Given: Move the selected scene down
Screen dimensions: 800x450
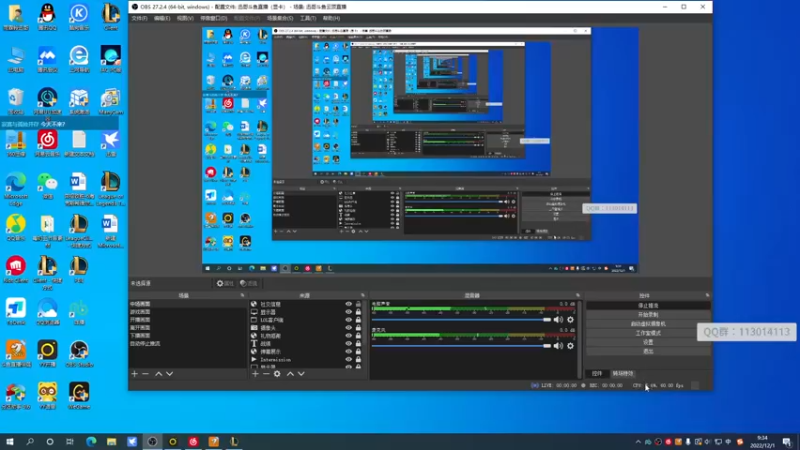Looking at the screenshot, I should 169,374.
